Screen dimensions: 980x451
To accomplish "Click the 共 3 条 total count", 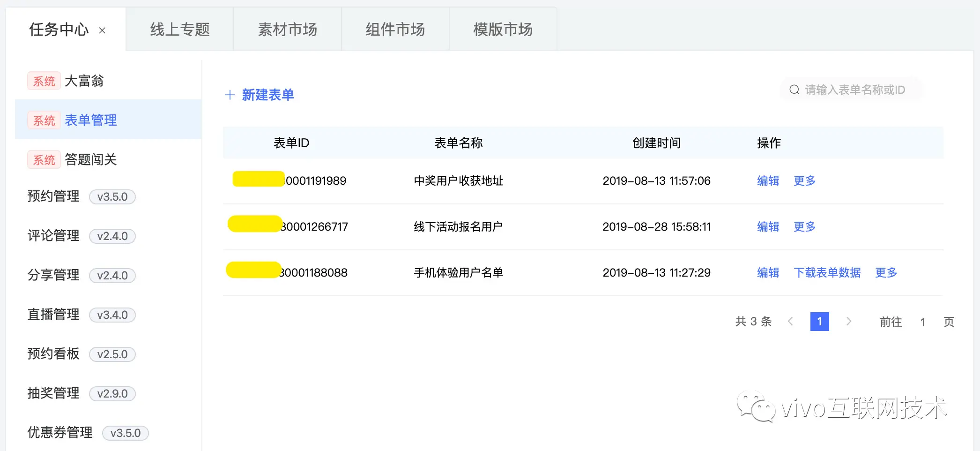I will coord(753,322).
